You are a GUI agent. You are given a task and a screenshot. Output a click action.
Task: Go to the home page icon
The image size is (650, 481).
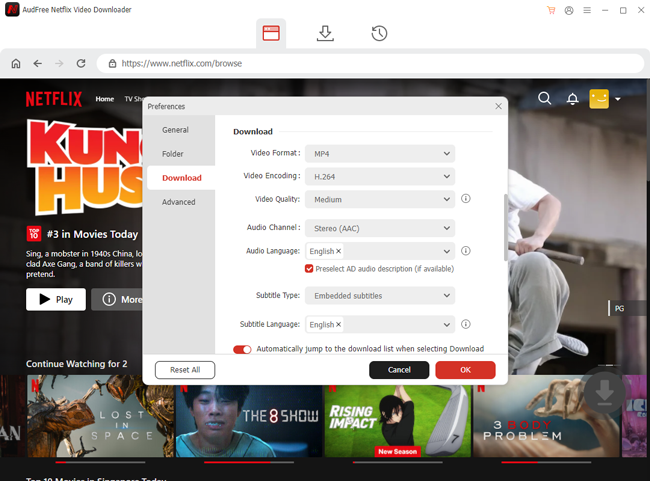point(16,63)
